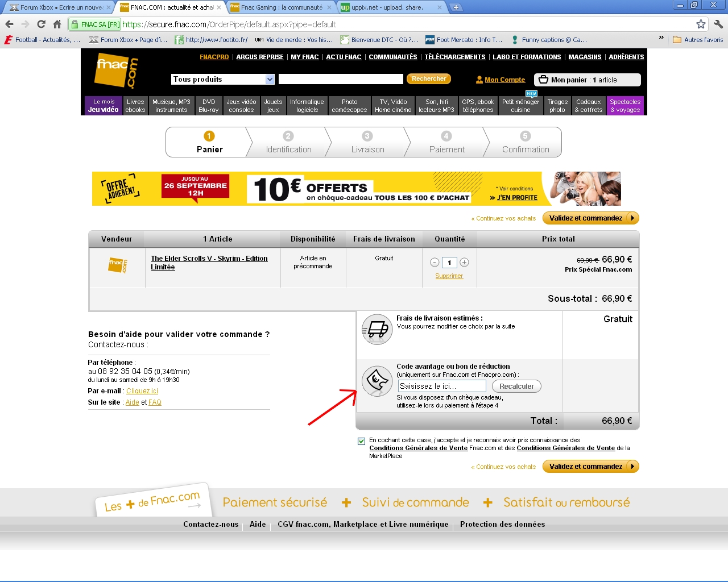Click the quantity value field
The image size is (728, 582).
[449, 263]
